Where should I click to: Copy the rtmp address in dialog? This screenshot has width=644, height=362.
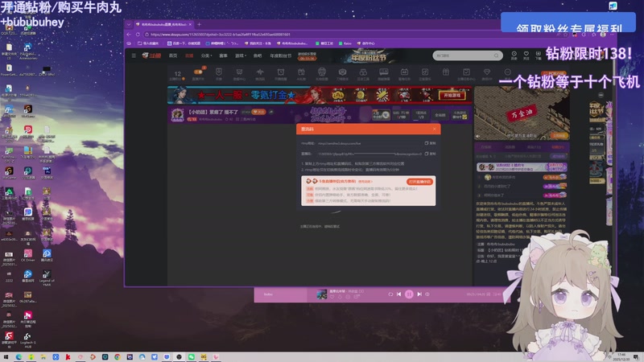pos(431,143)
